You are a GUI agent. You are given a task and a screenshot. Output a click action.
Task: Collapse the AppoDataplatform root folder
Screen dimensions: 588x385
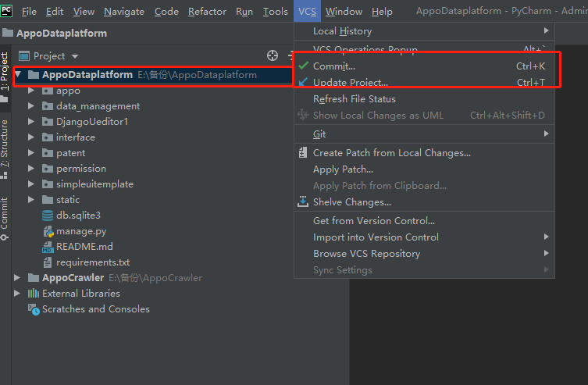[x=18, y=75]
